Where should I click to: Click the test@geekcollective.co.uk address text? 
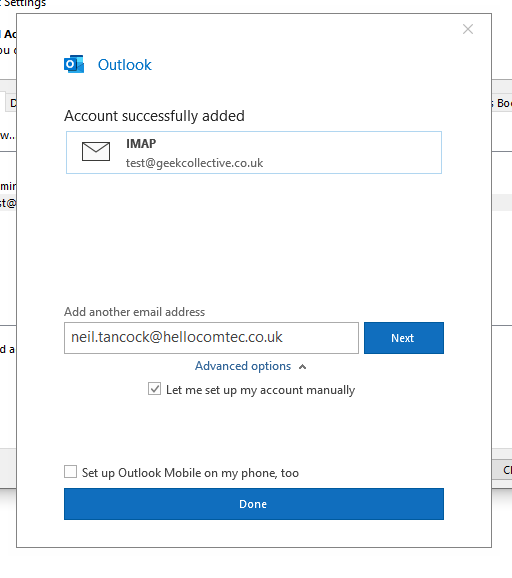pyautogui.click(x=194, y=163)
